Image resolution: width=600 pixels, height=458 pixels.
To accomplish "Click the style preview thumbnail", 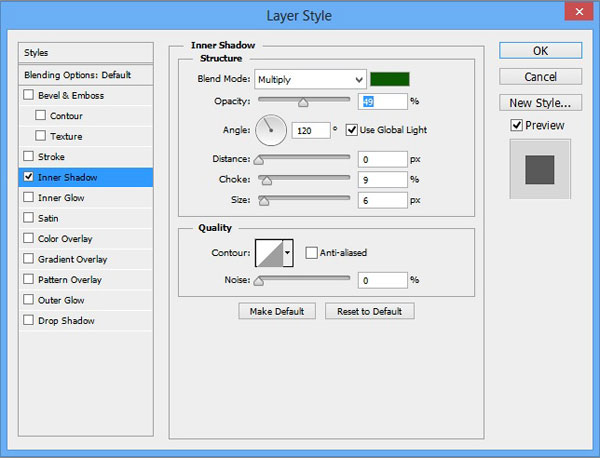I will click(539, 169).
